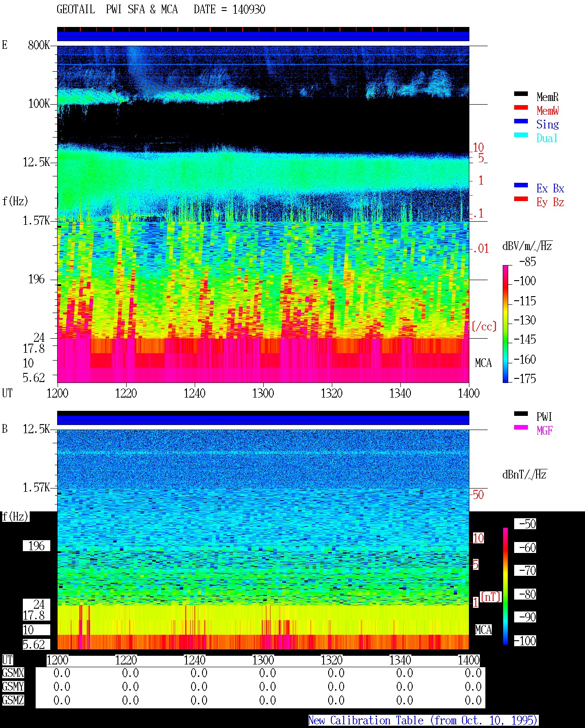585x728 pixels.
Task: Click the 'DATE = 140930' text
Action: click(229, 9)
